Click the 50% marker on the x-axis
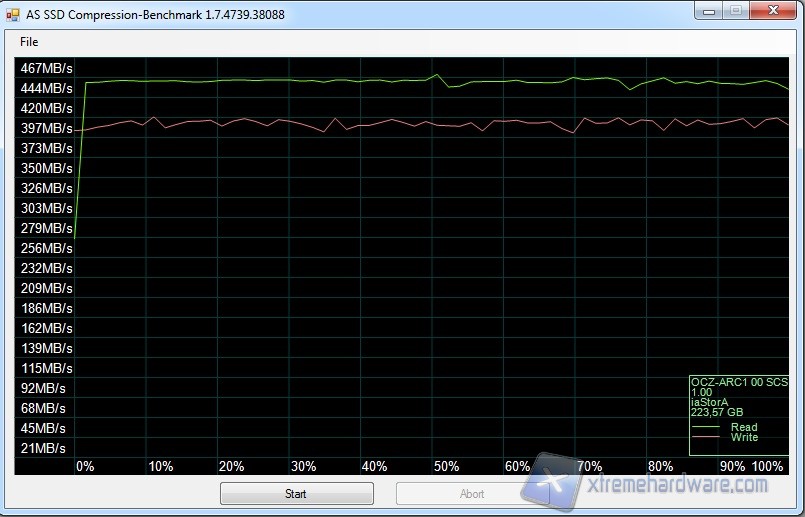The image size is (805, 517). (446, 466)
